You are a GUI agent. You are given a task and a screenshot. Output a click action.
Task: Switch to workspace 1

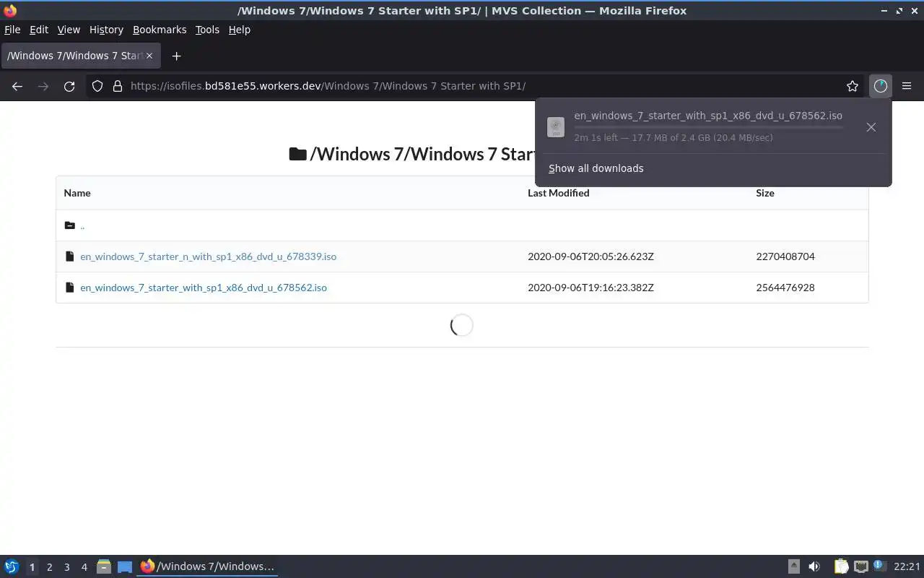coord(32,567)
